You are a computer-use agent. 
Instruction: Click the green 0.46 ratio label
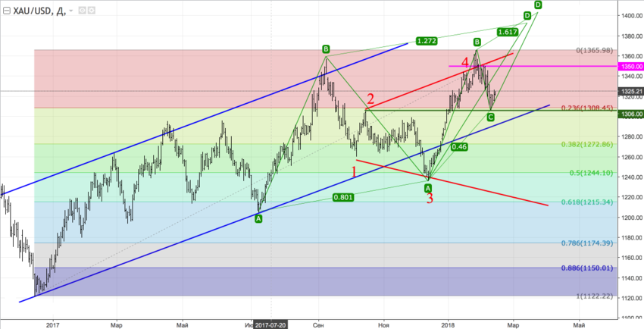(458, 146)
